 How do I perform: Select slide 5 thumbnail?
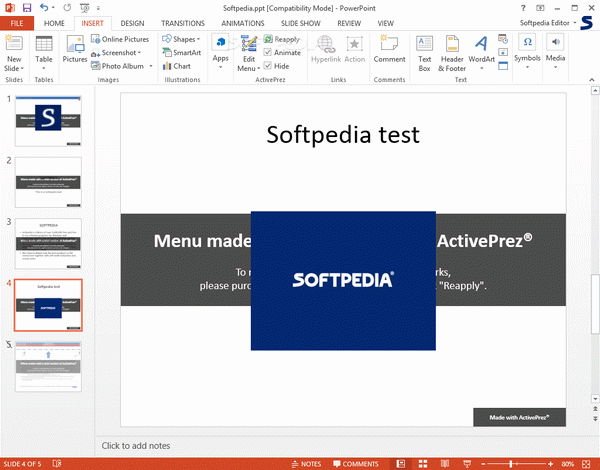click(x=48, y=366)
